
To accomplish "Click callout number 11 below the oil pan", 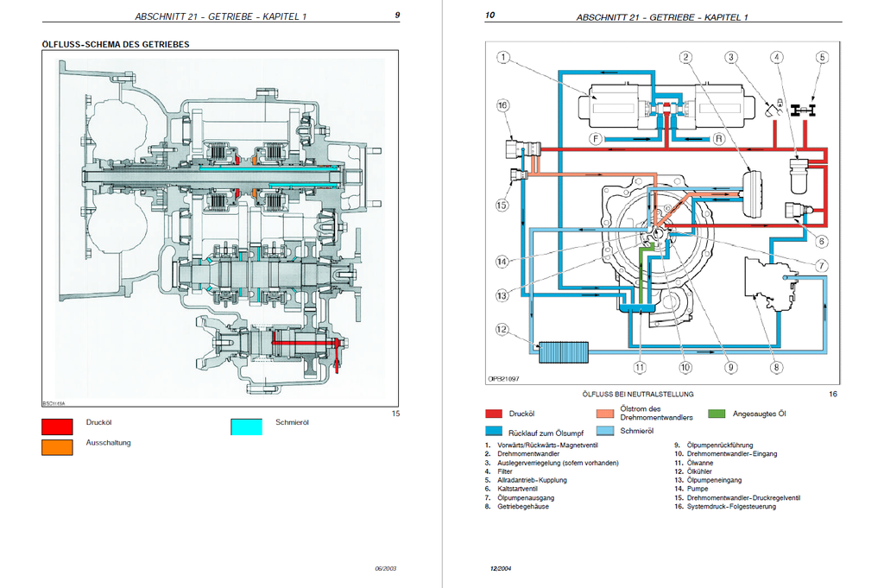I will pos(640,368).
